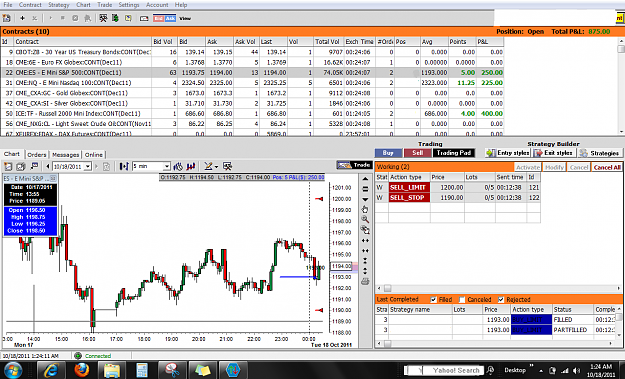
Task: Go to previous date arrow in chart
Action: pos(48,166)
